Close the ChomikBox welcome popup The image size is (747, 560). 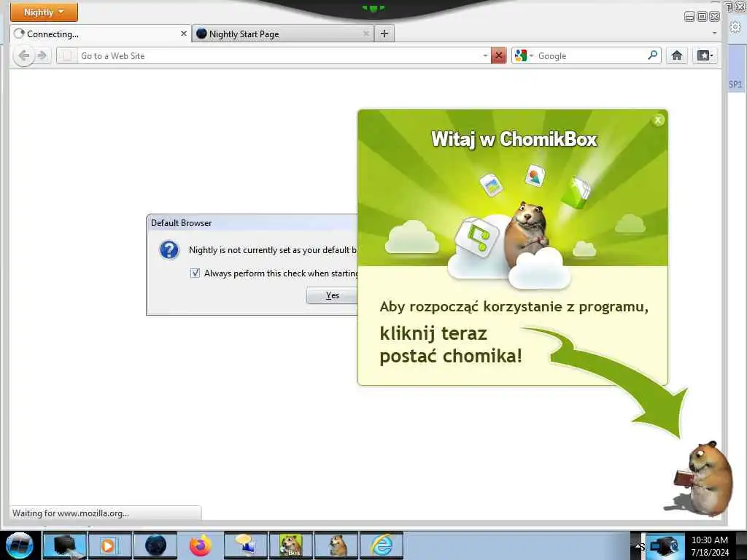click(x=658, y=120)
